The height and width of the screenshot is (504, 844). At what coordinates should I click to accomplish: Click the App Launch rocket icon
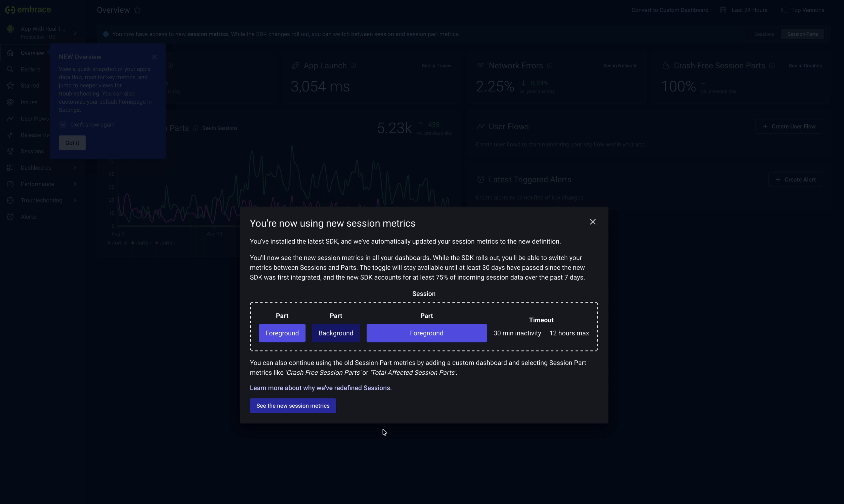pyautogui.click(x=295, y=66)
